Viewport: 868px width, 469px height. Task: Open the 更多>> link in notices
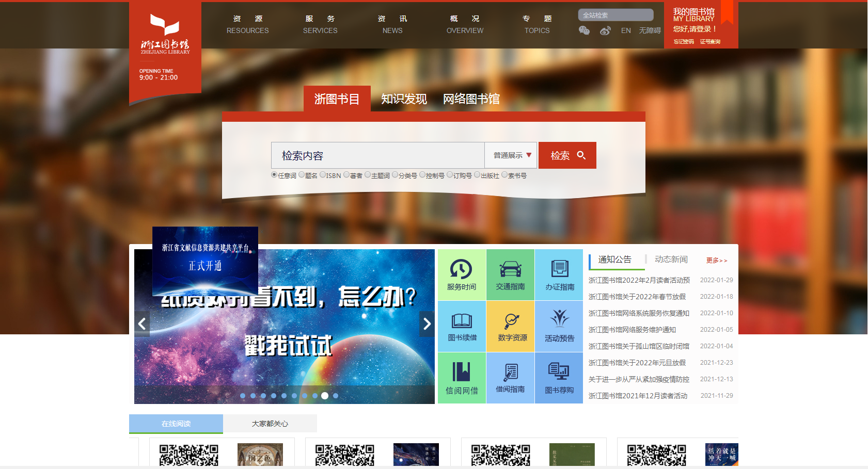(717, 261)
